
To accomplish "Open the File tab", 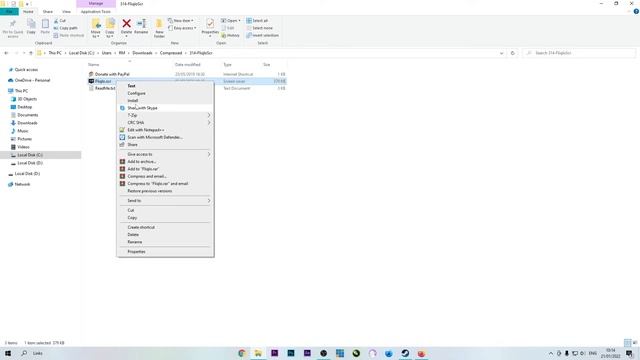I will [x=9, y=12].
